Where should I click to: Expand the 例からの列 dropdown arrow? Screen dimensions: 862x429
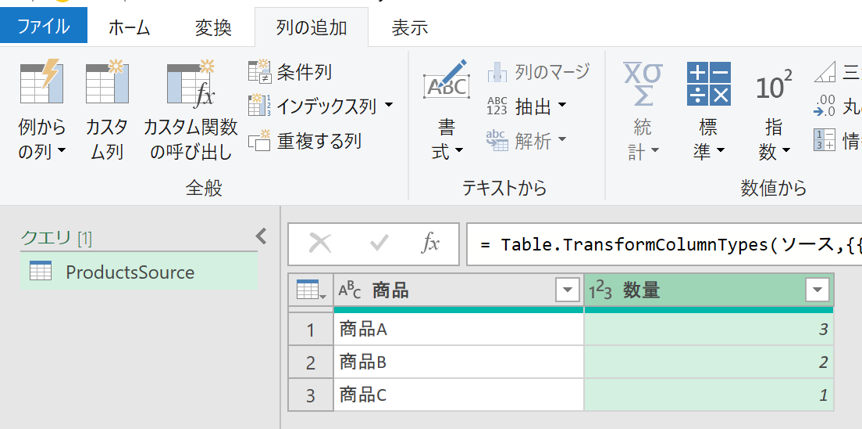[61, 150]
